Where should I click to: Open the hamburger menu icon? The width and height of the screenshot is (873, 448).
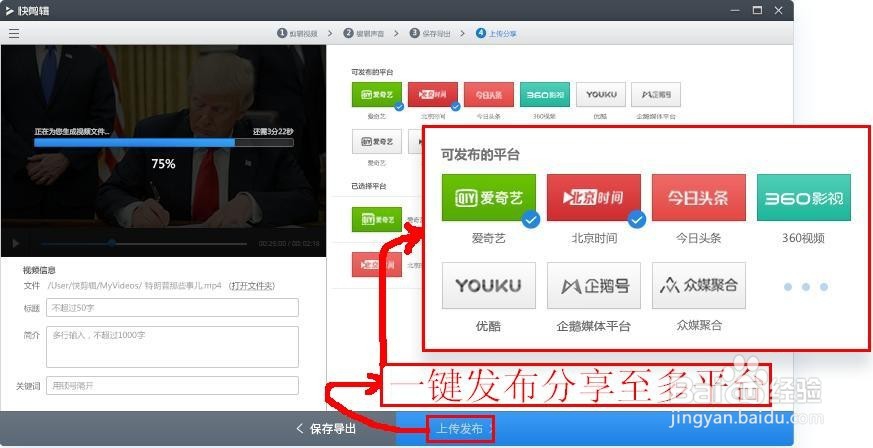[x=14, y=33]
